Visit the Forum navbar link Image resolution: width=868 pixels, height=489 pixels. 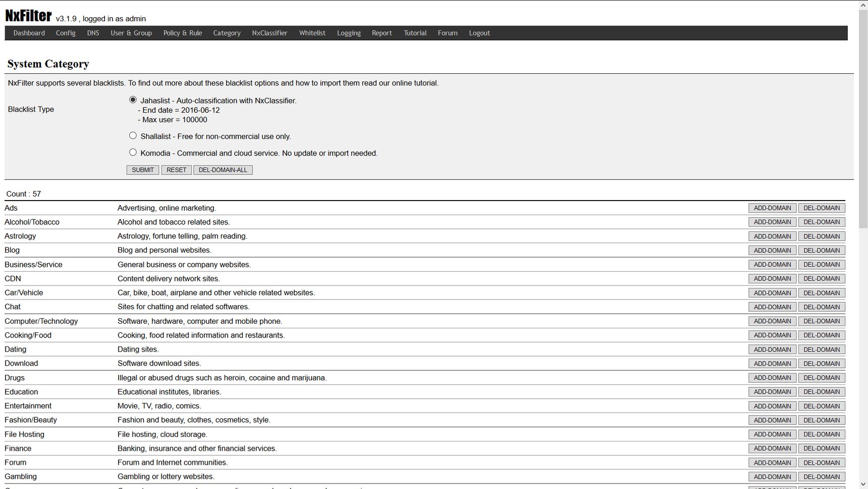click(448, 33)
